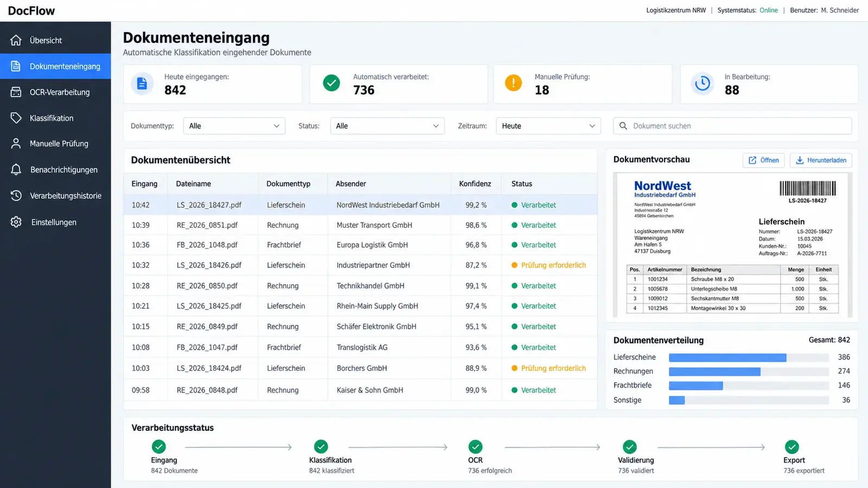Viewport: 868px width, 488px height.
Task: Click the Benachrichtigungen bell icon
Action: point(16,170)
